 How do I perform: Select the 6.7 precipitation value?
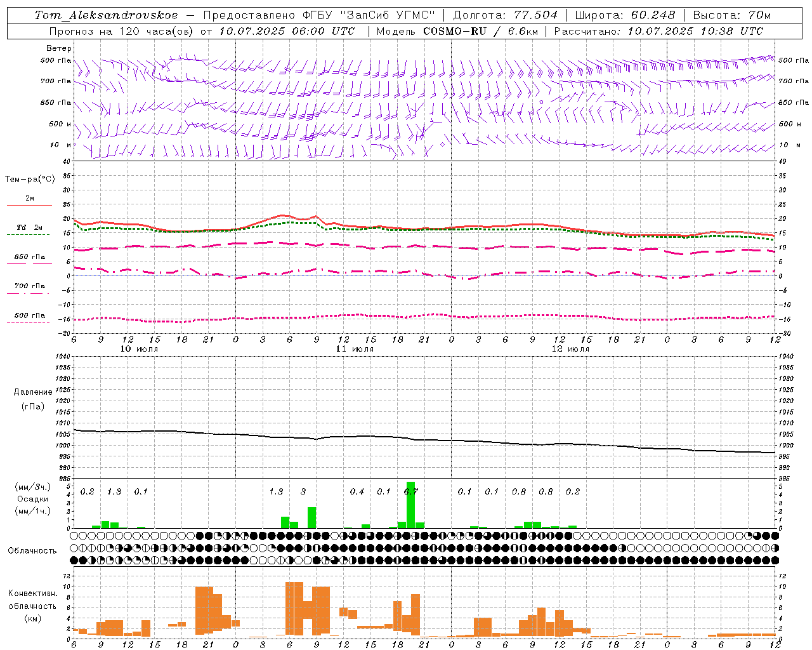pos(410,491)
